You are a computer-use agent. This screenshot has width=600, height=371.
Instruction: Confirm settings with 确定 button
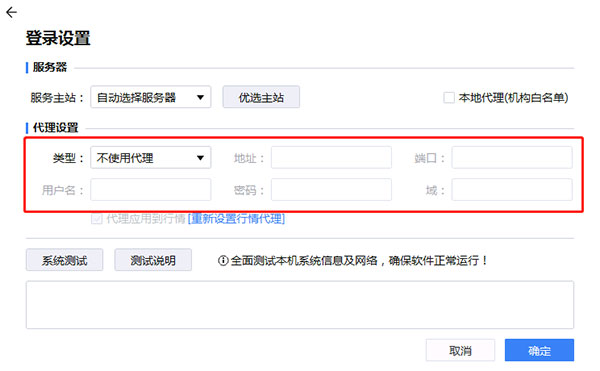click(x=539, y=350)
